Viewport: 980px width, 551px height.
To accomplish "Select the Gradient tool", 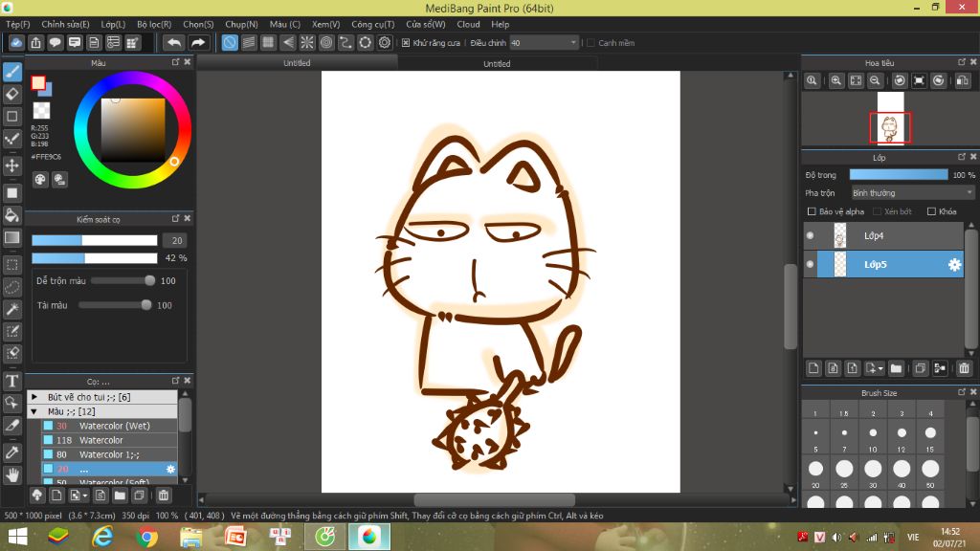I will [12, 237].
